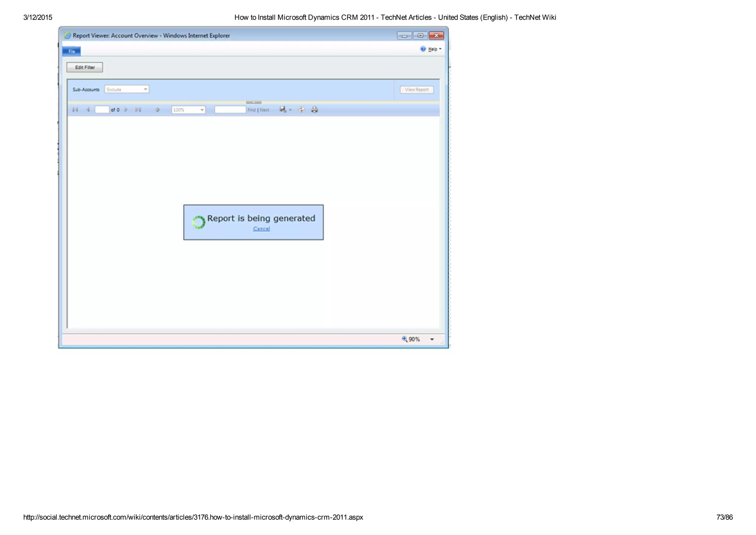Print the report
This screenshot has width=756, height=535.
click(315, 110)
